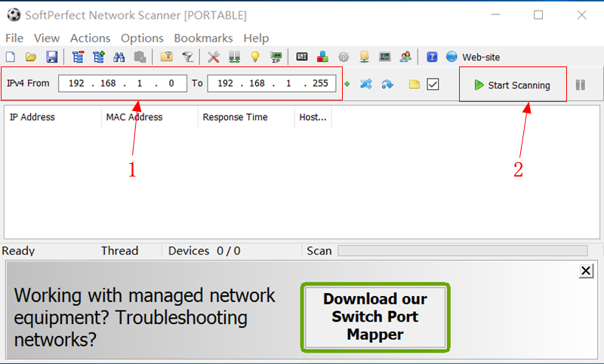
Task: Open the Actions menu
Action: [x=90, y=38]
